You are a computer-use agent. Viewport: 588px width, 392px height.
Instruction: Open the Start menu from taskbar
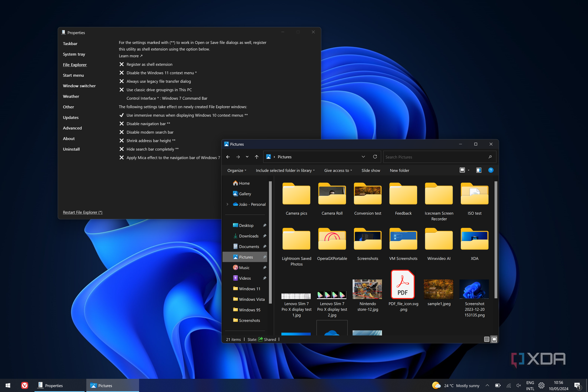point(7,385)
